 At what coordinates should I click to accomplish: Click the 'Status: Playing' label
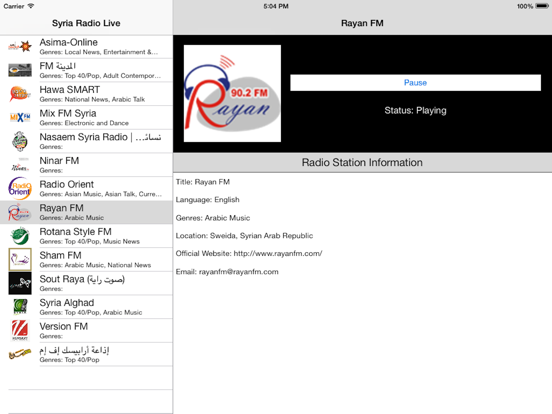click(x=415, y=111)
